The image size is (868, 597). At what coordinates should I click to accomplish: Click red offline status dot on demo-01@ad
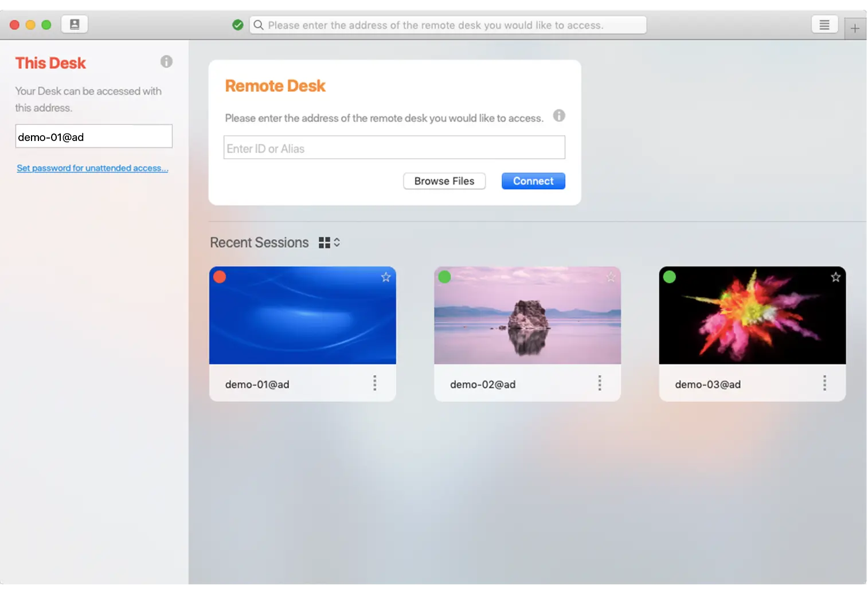click(220, 277)
